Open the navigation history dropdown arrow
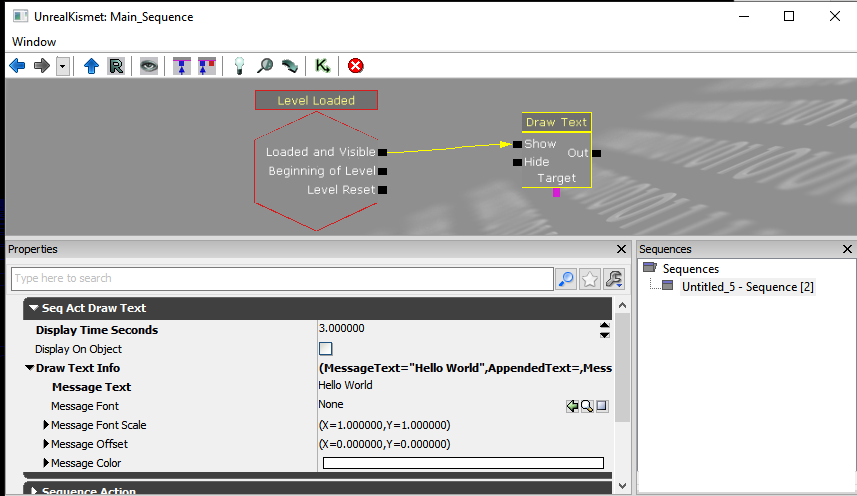 pos(63,66)
